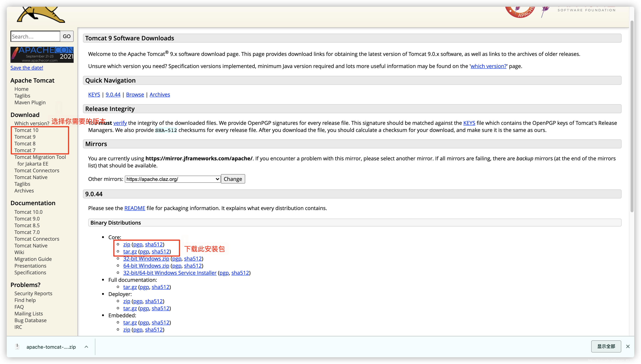Viewport: 641px width, 364px height.
Task: Open Tomcat Connectors under Download
Action: tap(37, 170)
